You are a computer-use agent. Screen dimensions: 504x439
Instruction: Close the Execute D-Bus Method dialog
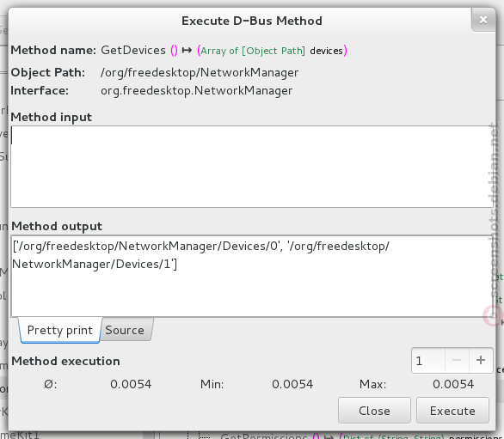pos(483,20)
